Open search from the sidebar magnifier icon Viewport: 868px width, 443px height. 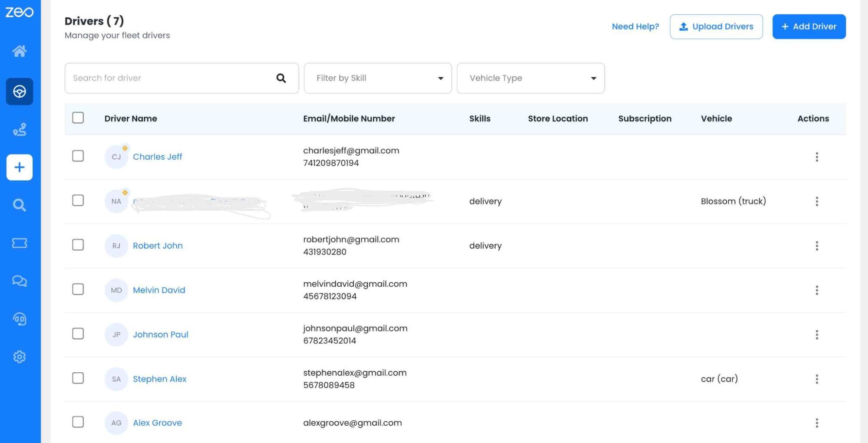20,205
